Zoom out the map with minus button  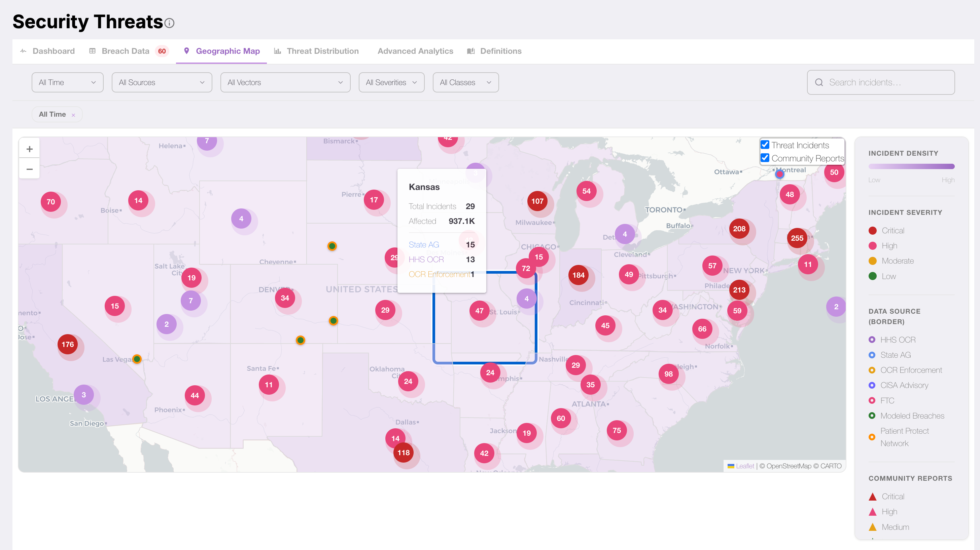tap(29, 169)
